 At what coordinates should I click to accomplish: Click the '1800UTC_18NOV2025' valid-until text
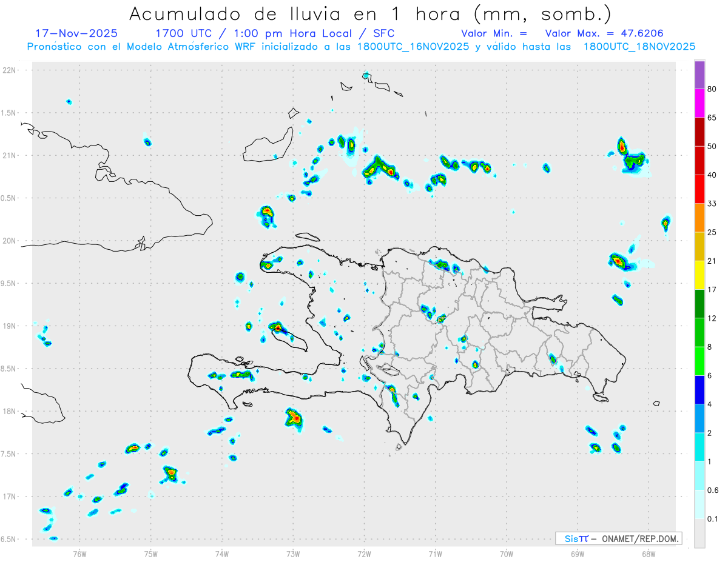coord(639,47)
